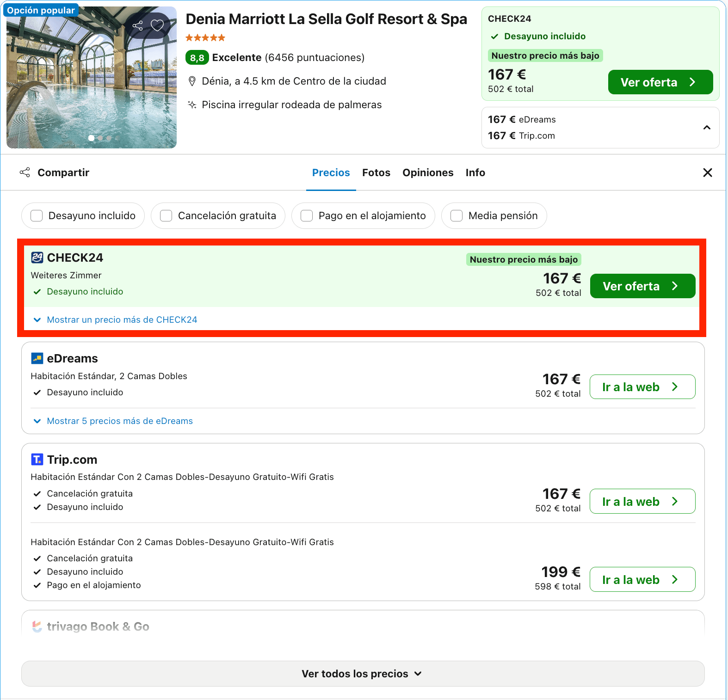
Task: Click Nuestro precio más bajo badge in CHECK24 row
Action: click(524, 259)
